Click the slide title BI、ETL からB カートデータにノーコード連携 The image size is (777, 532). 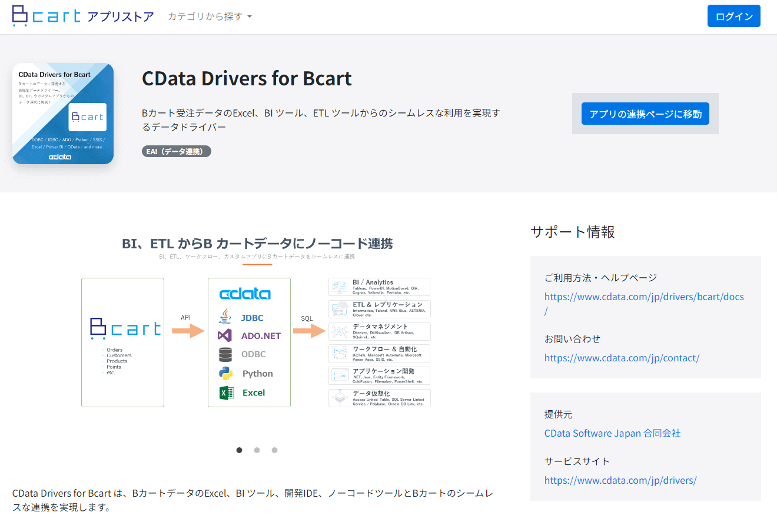coord(257,244)
